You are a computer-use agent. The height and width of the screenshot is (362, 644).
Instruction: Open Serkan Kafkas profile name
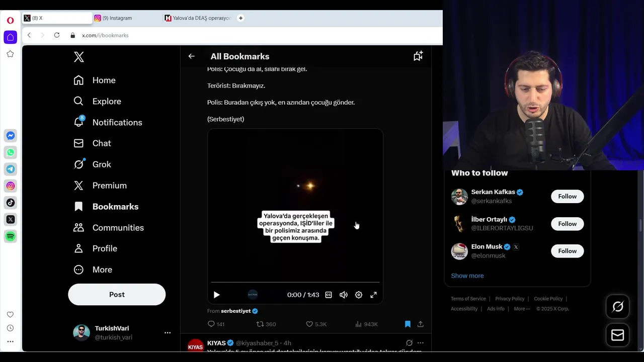(493, 192)
